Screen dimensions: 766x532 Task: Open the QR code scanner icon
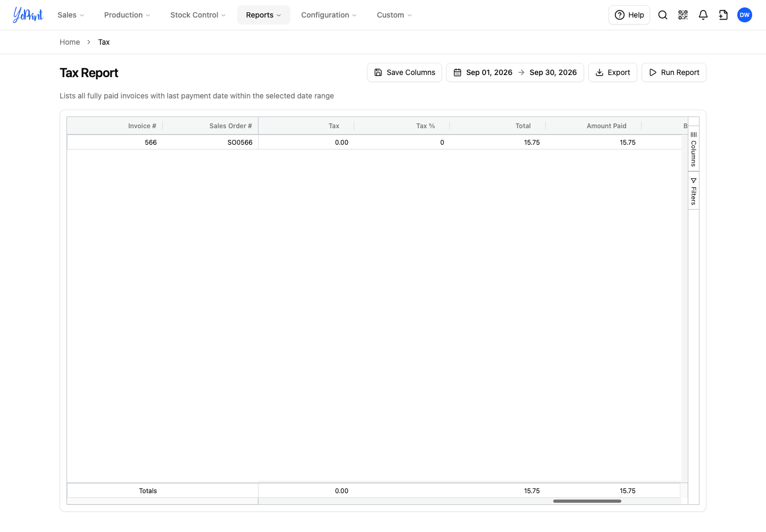click(x=683, y=15)
